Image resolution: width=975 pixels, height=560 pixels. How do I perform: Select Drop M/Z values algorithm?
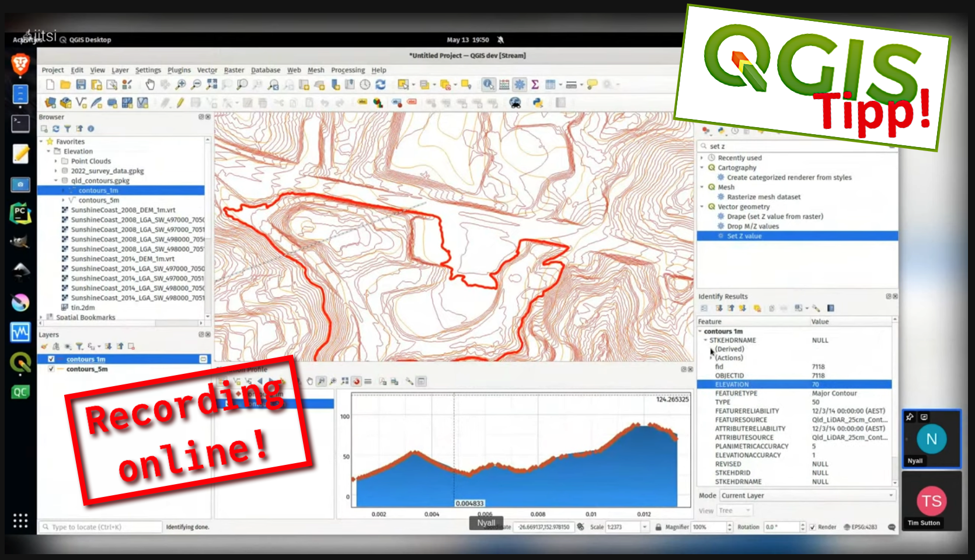click(x=753, y=226)
